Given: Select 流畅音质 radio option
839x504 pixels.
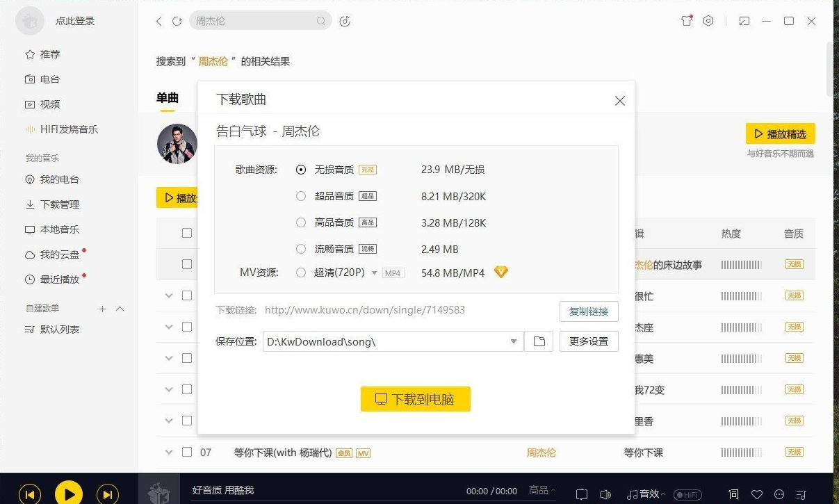Looking at the screenshot, I should (301, 249).
